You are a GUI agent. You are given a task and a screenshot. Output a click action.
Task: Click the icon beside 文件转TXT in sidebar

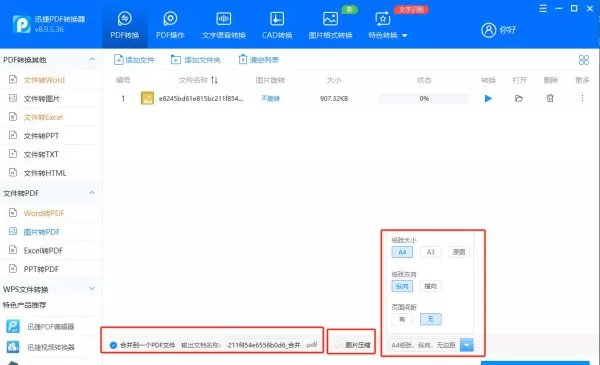pyautogui.click(x=13, y=154)
